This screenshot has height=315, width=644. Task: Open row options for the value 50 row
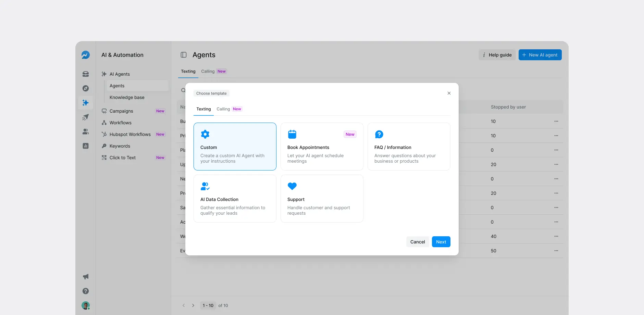click(x=556, y=251)
